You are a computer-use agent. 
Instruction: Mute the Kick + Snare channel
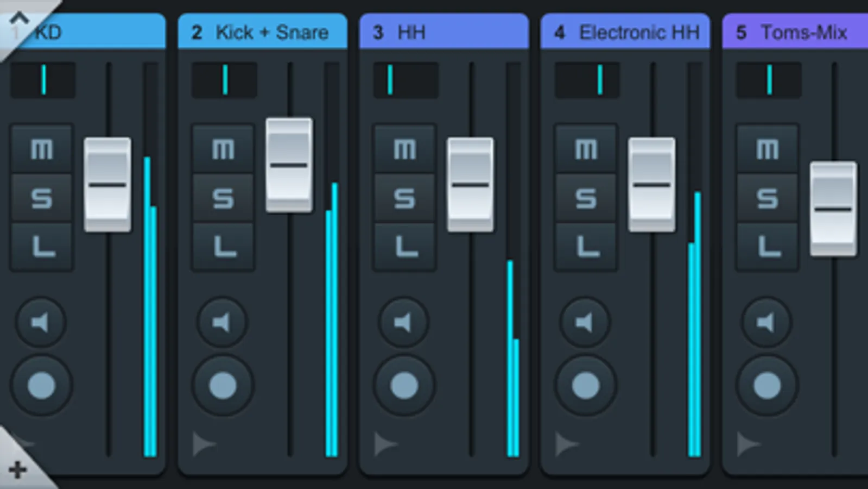point(223,149)
